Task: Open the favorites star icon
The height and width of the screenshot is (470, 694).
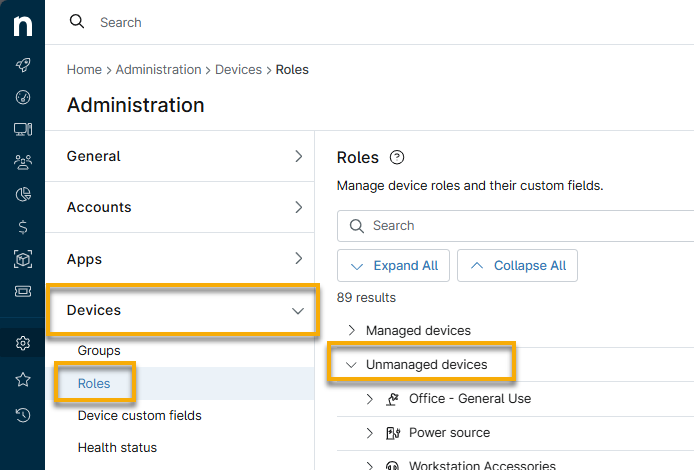Action: (x=23, y=379)
